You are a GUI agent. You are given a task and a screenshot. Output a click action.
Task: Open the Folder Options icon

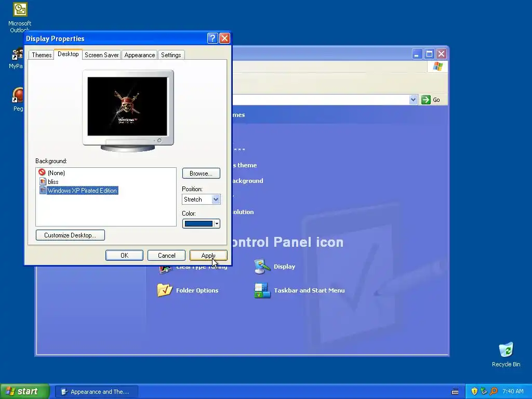[188, 290]
